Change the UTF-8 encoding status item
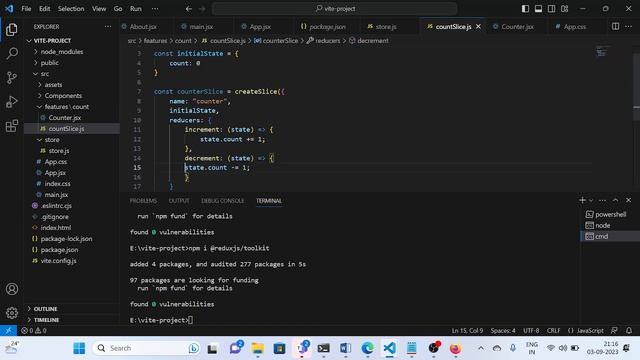This screenshot has width=640, height=360. 531,331
